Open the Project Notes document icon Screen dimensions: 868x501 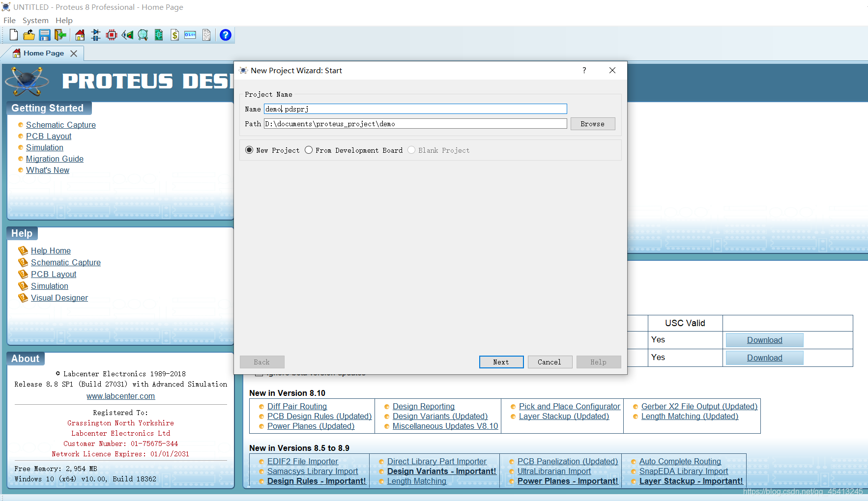[206, 35]
